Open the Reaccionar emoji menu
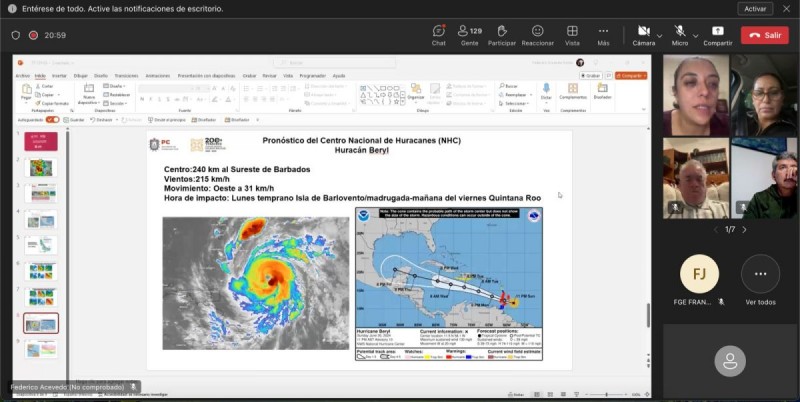 537,35
